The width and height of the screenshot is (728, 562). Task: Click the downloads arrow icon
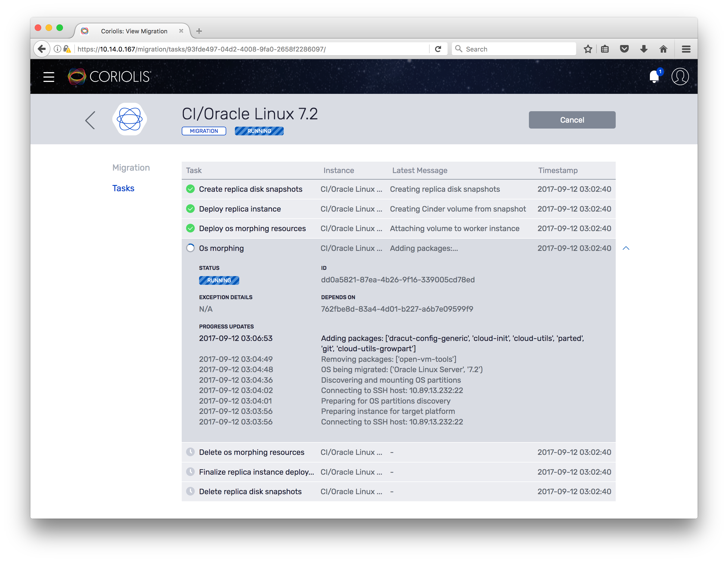pos(644,49)
